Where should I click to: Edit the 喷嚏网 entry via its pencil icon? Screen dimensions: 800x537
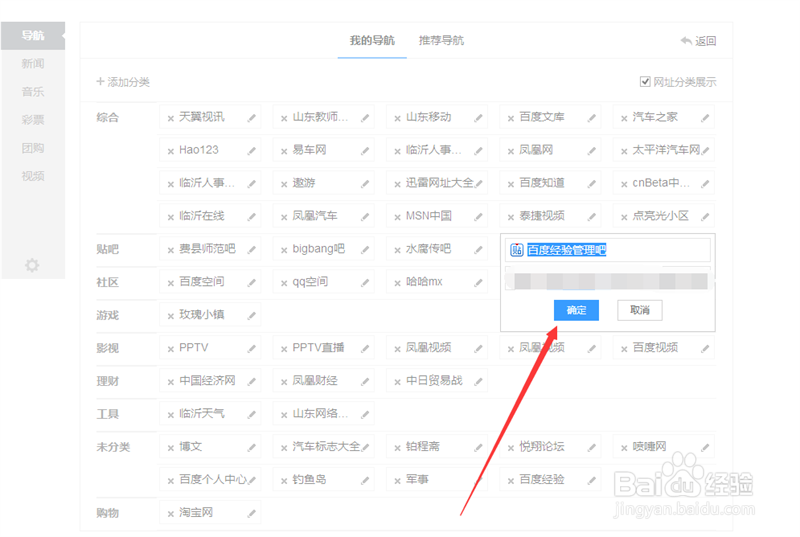705,448
